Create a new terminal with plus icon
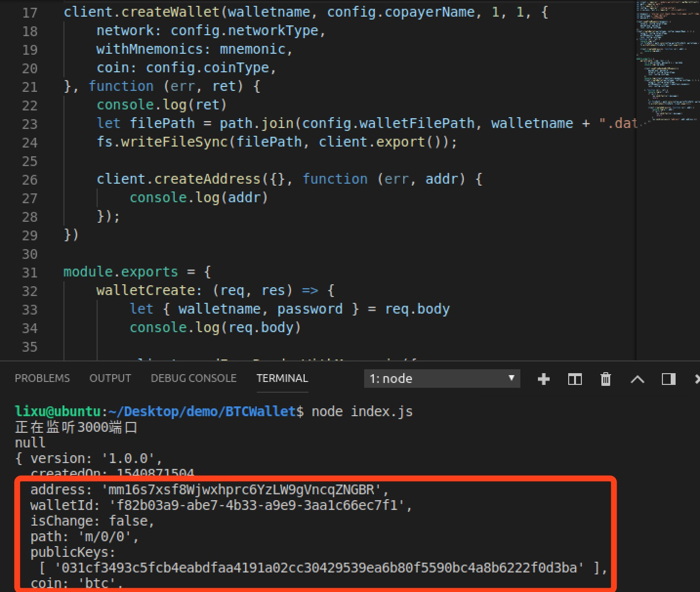This screenshot has width=700, height=592. coord(543,379)
